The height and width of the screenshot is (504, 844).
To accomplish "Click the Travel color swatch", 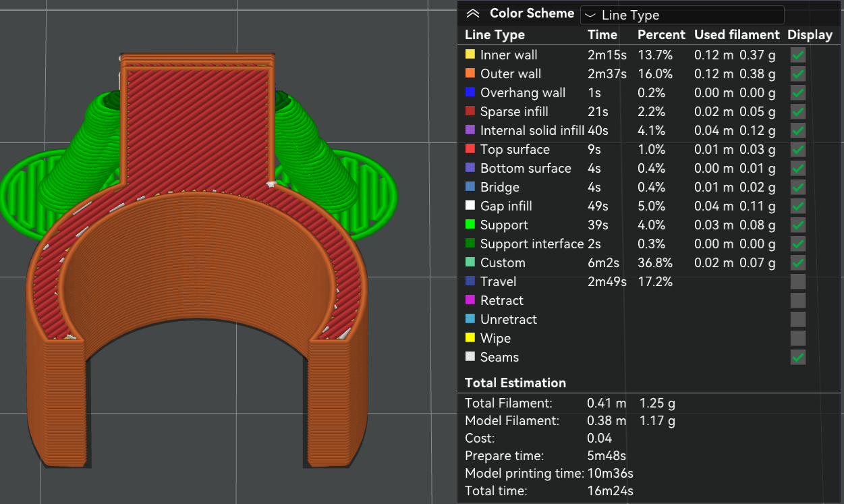I will (470, 281).
